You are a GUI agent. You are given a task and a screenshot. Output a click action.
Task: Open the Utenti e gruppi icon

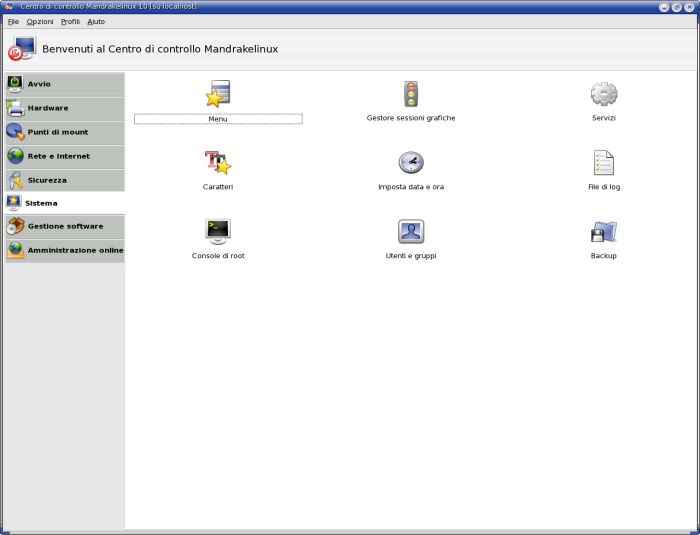[x=411, y=231]
